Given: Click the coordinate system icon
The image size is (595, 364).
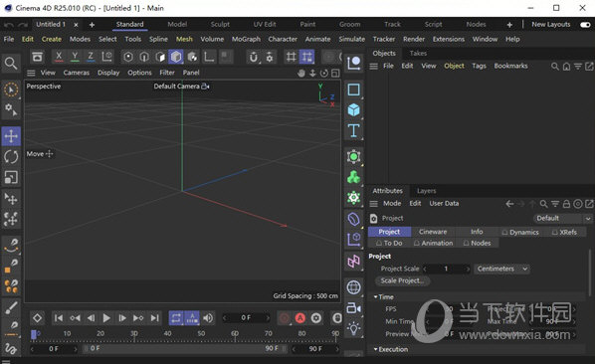Looking at the screenshot, I should pyautogui.click(x=107, y=57).
